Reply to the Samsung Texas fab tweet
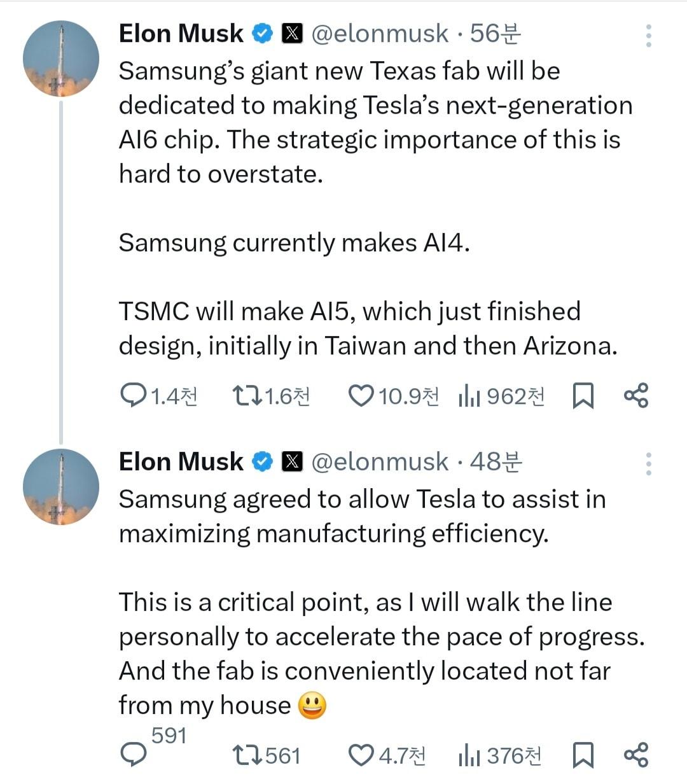This screenshot has width=687, height=784. tap(134, 396)
